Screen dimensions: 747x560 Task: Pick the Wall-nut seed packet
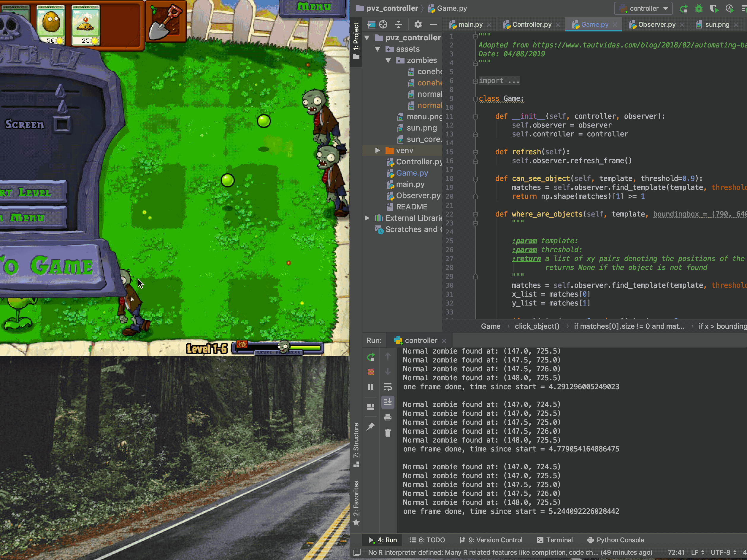pyautogui.click(x=51, y=25)
